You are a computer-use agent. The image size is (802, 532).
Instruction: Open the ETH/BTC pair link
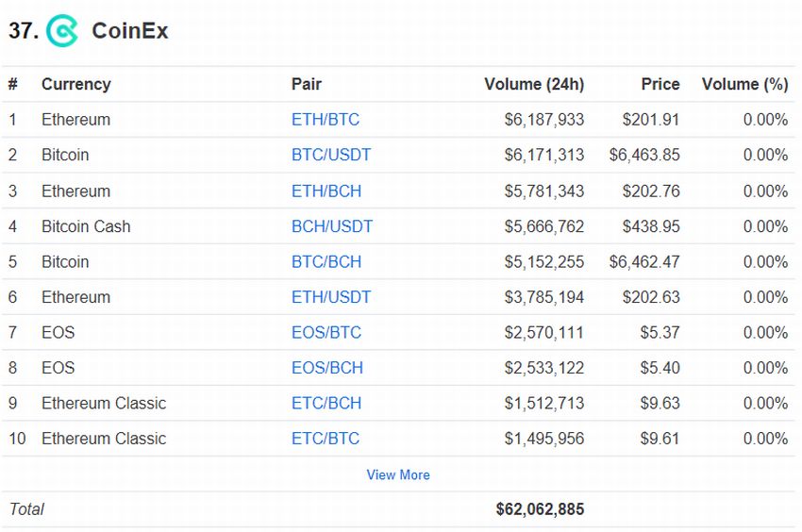[x=326, y=119]
